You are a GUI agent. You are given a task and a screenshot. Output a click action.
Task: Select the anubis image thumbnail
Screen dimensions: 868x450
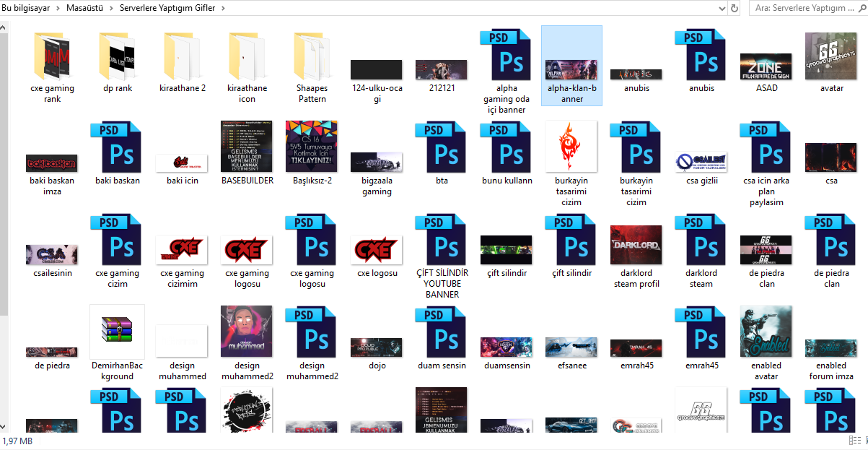tap(636, 74)
